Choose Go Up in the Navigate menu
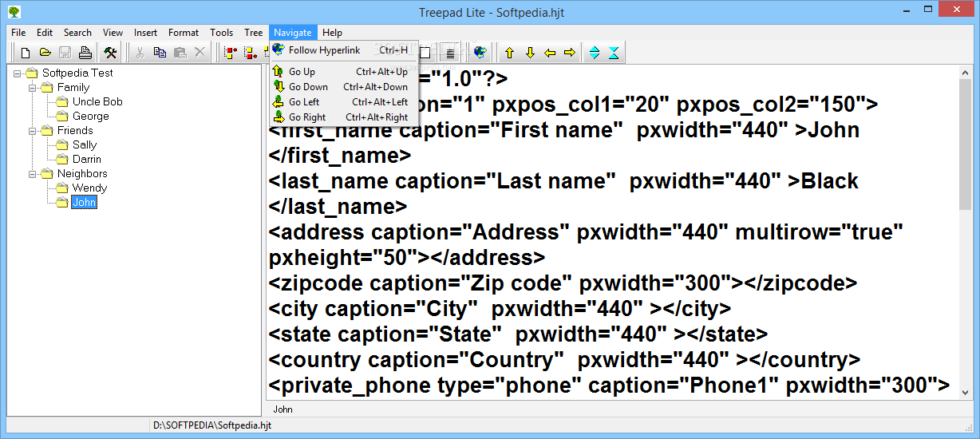Viewport: 980px width, 439px height. (343, 72)
